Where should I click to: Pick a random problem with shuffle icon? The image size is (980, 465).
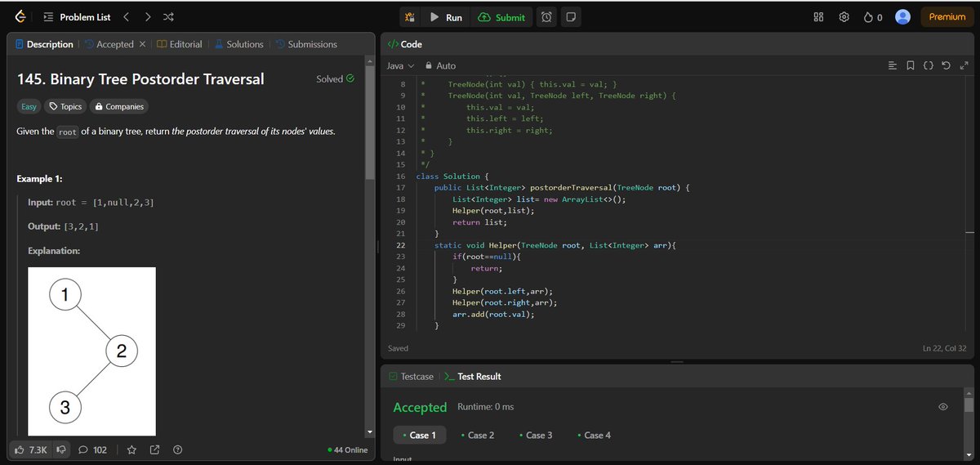click(x=168, y=17)
